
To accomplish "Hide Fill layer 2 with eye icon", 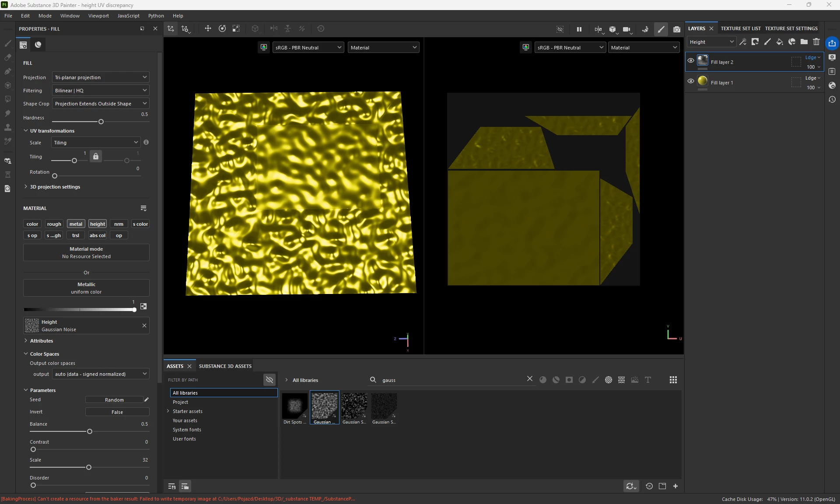I will click(x=691, y=61).
